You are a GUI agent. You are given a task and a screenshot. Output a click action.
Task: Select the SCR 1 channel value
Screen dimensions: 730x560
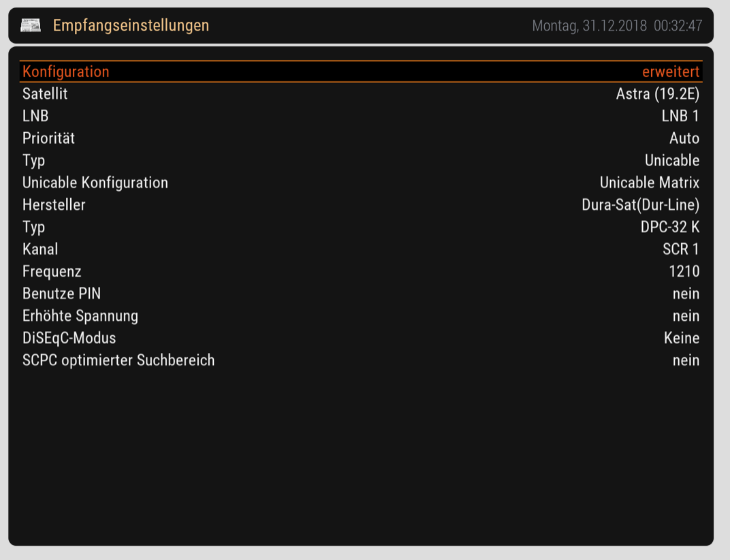coord(680,249)
